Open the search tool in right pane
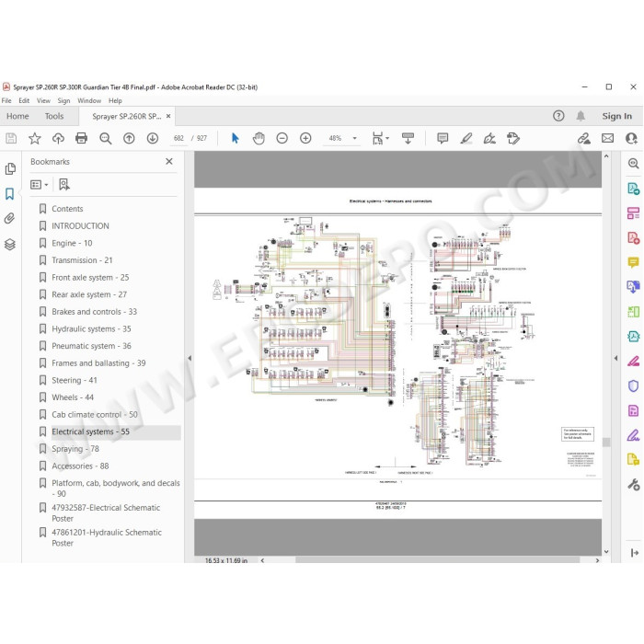The width and height of the screenshot is (644, 644). click(x=633, y=164)
